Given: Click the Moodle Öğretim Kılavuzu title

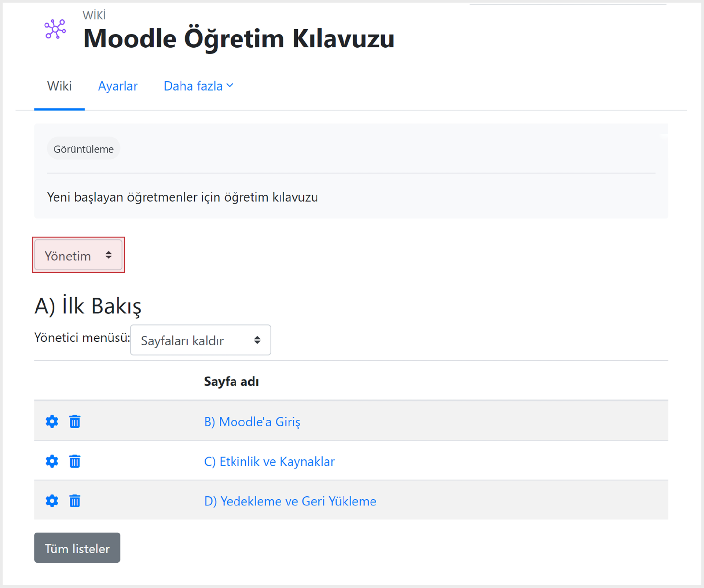Looking at the screenshot, I should click(239, 38).
